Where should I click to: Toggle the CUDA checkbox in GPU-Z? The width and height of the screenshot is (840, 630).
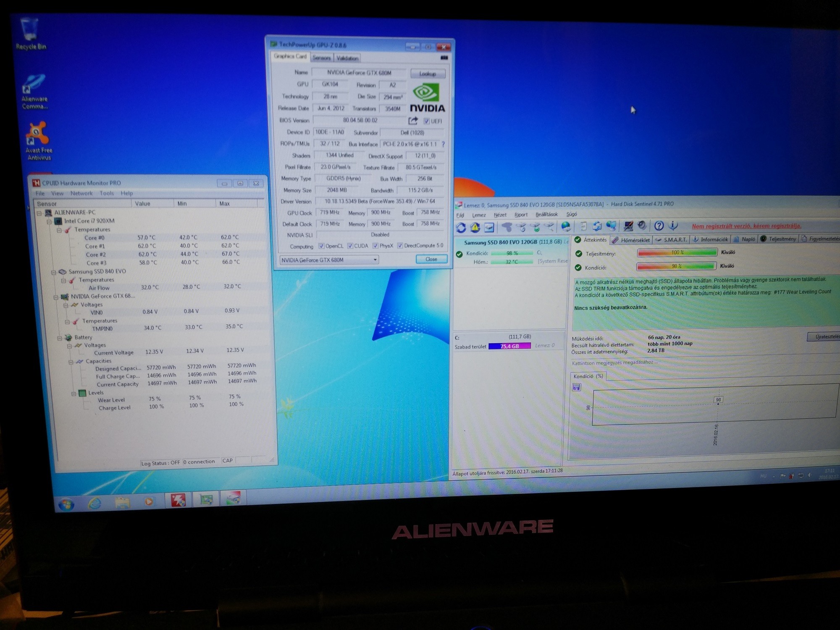[350, 246]
